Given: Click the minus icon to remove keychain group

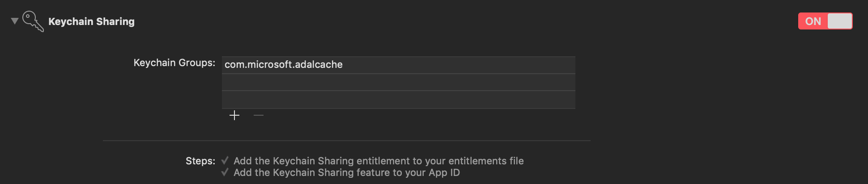Looking at the screenshot, I should point(259,116).
